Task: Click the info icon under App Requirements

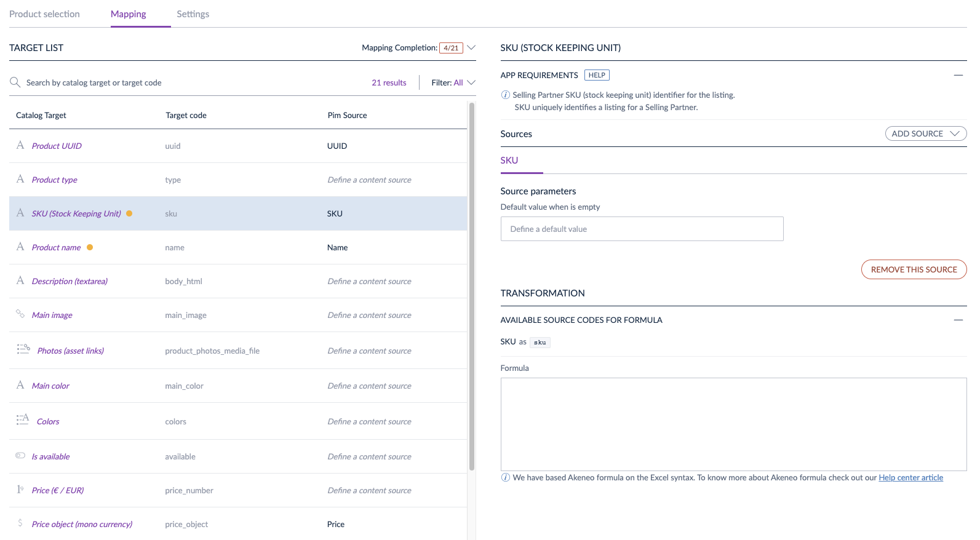Action: point(506,95)
